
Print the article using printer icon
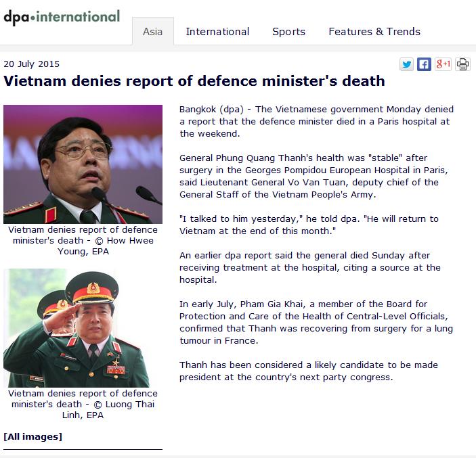point(462,64)
